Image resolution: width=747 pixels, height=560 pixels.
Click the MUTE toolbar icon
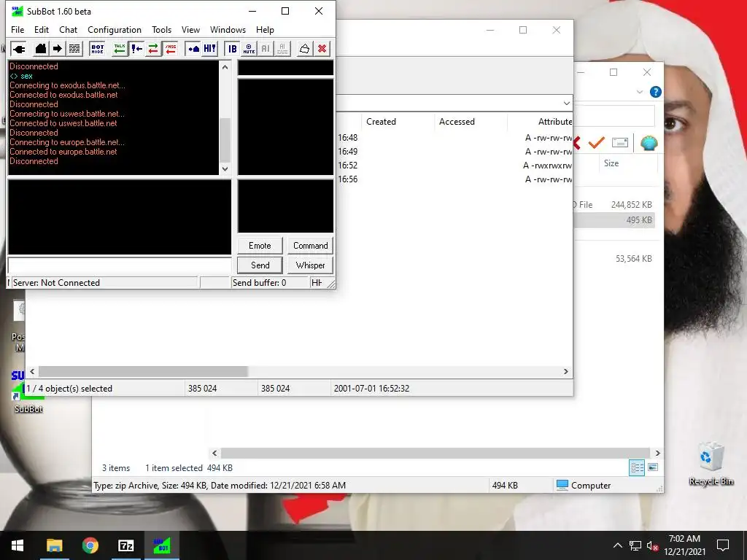tap(249, 49)
